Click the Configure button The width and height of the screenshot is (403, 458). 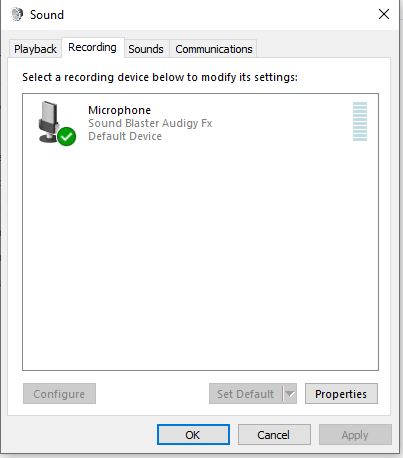[x=59, y=394]
